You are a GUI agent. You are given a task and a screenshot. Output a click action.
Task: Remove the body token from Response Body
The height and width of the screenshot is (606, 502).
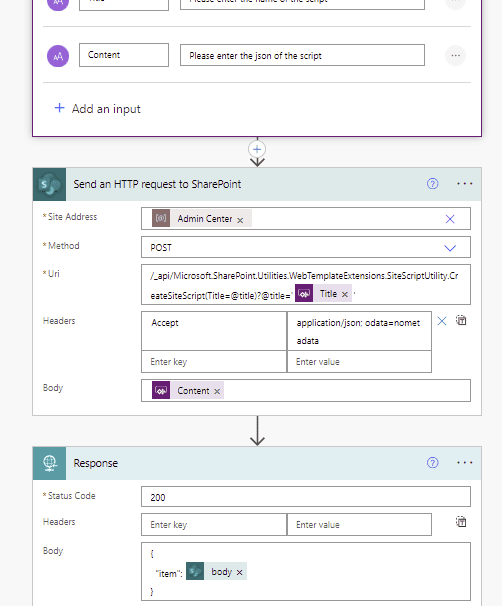(x=240, y=572)
